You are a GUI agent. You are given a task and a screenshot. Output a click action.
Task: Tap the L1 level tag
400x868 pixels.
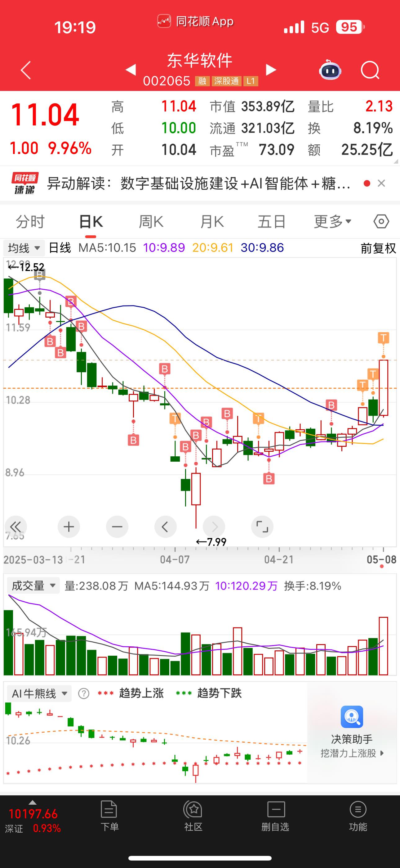(x=251, y=81)
